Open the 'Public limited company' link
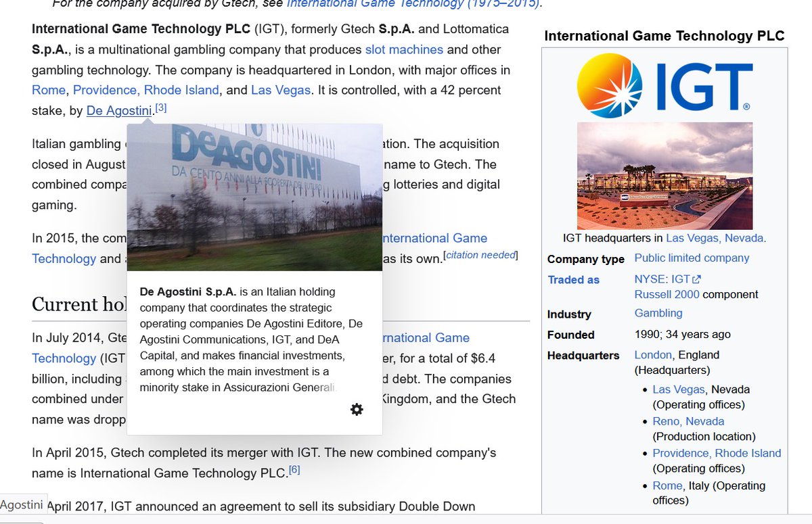Screen dimensions: 812x524 692,258
